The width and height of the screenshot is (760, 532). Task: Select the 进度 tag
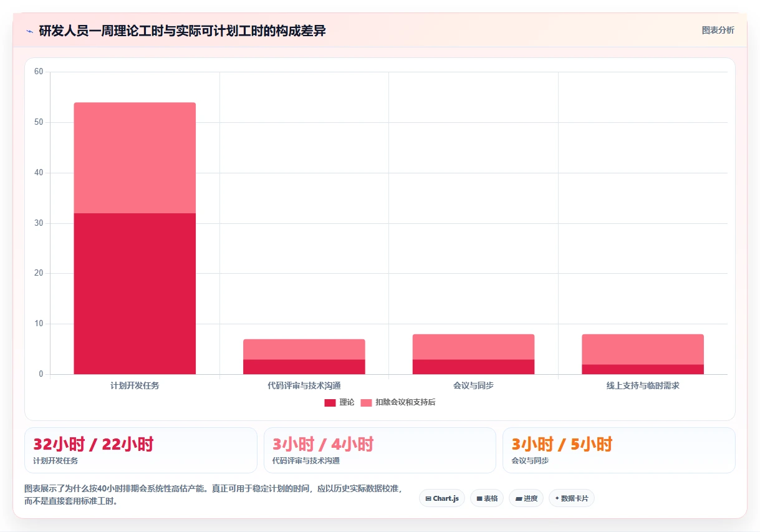point(526,498)
